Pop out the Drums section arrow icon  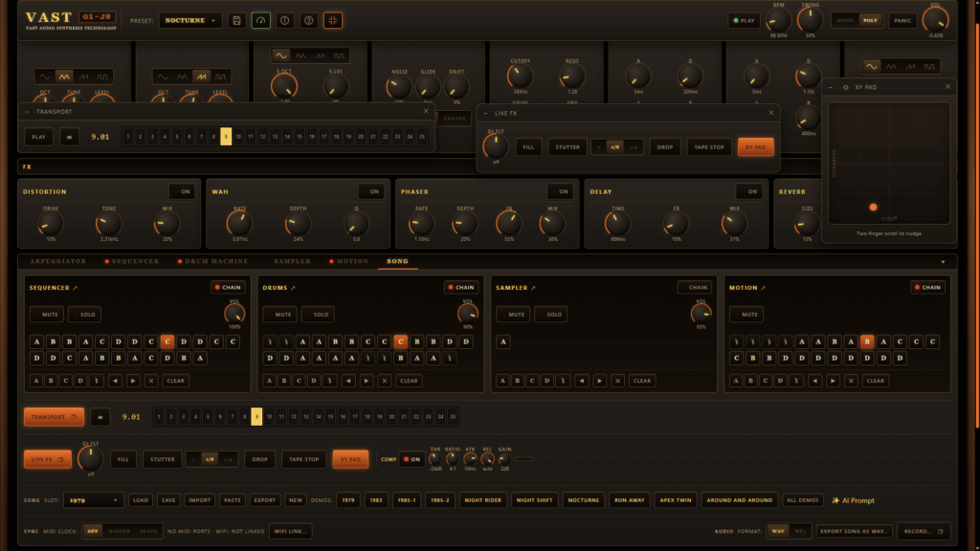click(293, 288)
